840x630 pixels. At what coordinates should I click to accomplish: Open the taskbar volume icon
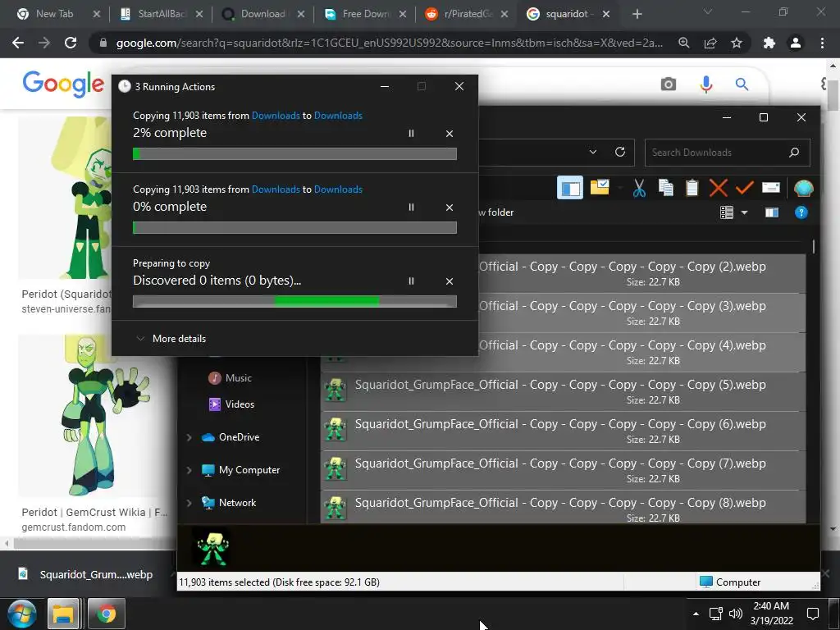736,614
